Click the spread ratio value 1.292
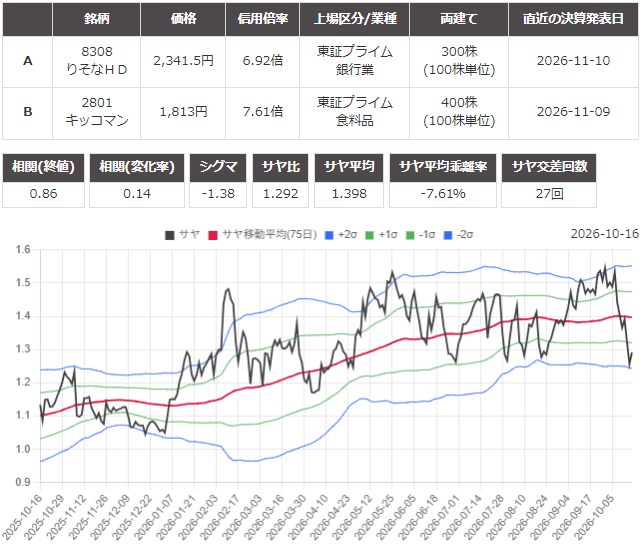 tap(280, 194)
